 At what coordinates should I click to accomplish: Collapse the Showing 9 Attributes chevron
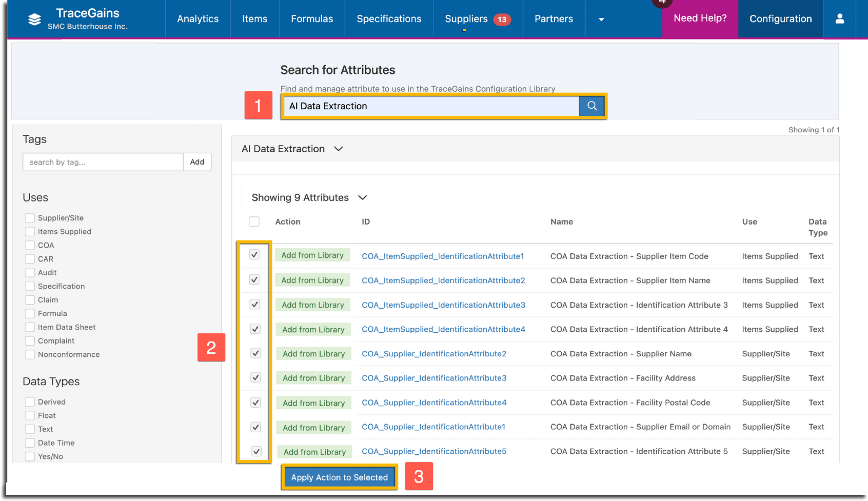[362, 198]
